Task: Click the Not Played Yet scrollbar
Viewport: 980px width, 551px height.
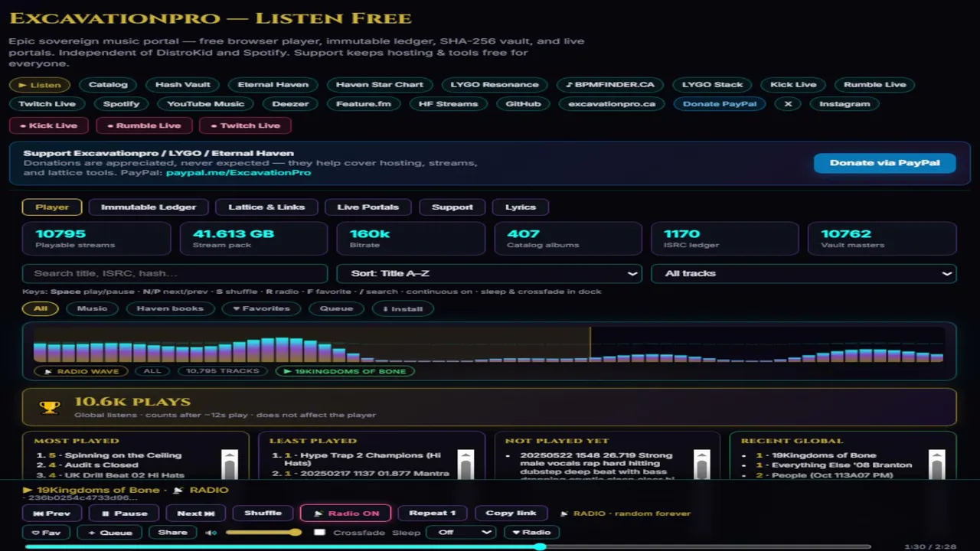Action: point(701,464)
